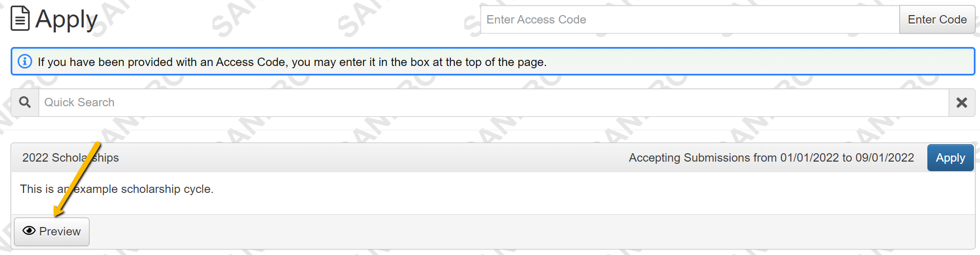This screenshot has width=980, height=255.
Task: Click the blue info circle icon
Action: 25,62
